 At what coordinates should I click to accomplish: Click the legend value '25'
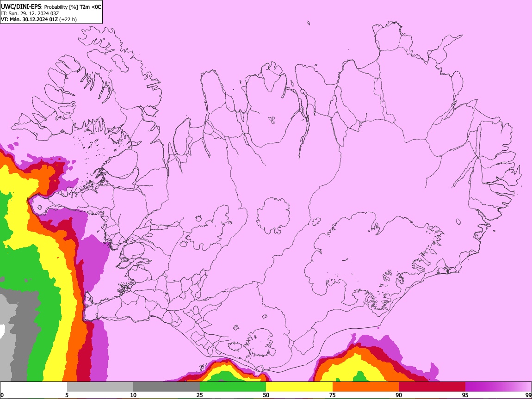pyautogui.click(x=200, y=395)
